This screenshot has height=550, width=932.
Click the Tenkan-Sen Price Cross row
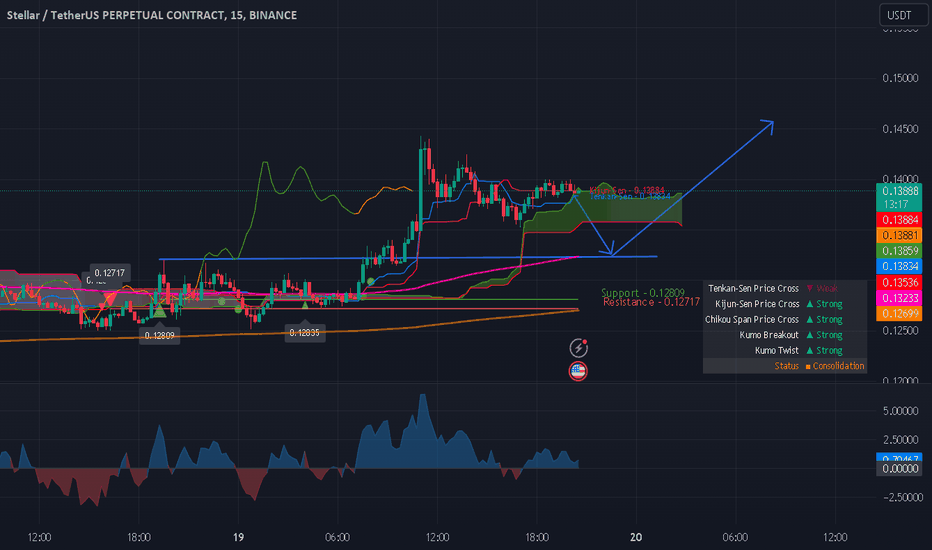[785, 288]
